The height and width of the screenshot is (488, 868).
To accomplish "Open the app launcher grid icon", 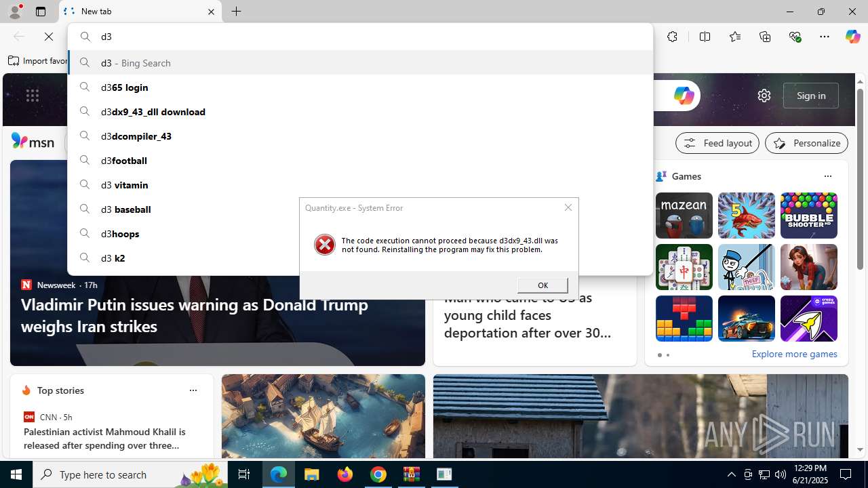I will click(33, 96).
